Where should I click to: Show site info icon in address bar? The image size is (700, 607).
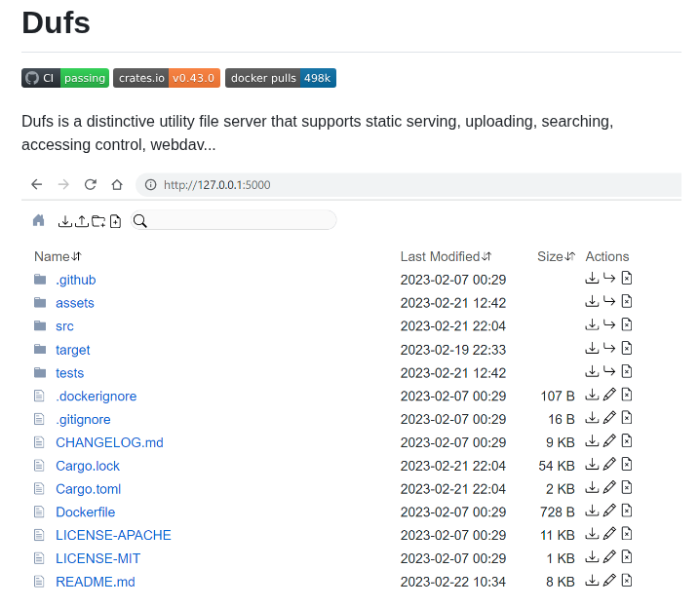click(151, 185)
